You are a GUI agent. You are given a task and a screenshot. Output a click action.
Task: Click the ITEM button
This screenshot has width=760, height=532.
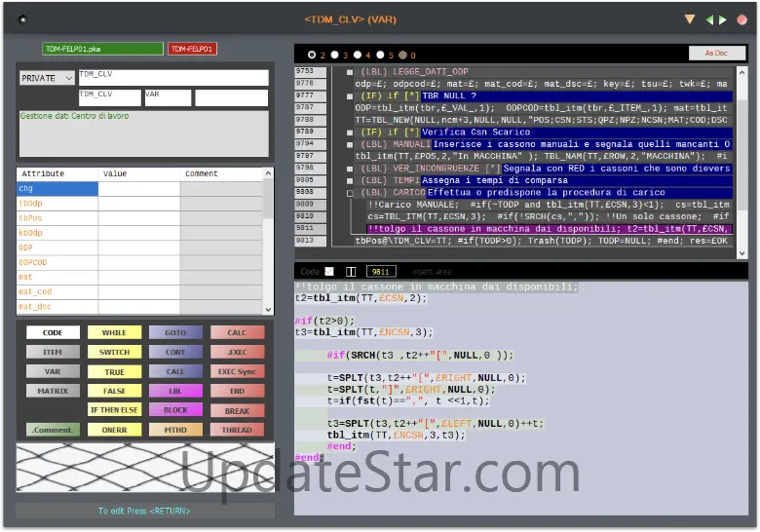point(53,352)
